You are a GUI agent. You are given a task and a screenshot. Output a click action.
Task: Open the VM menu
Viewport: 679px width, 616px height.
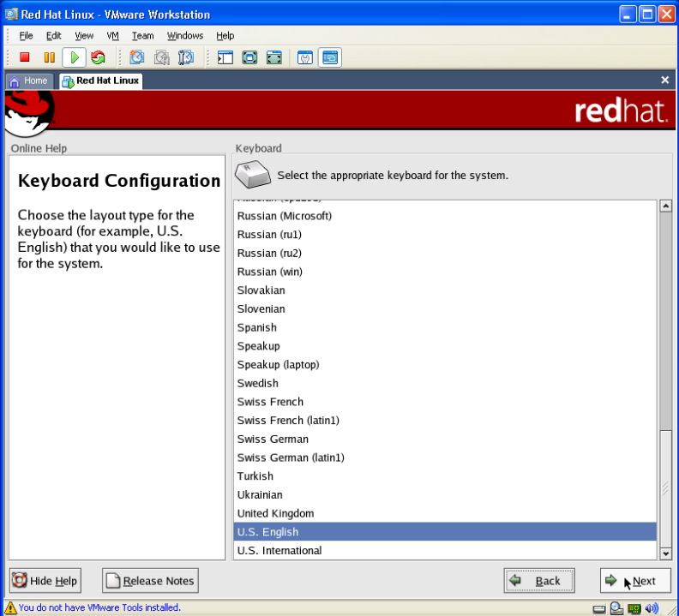(x=112, y=36)
